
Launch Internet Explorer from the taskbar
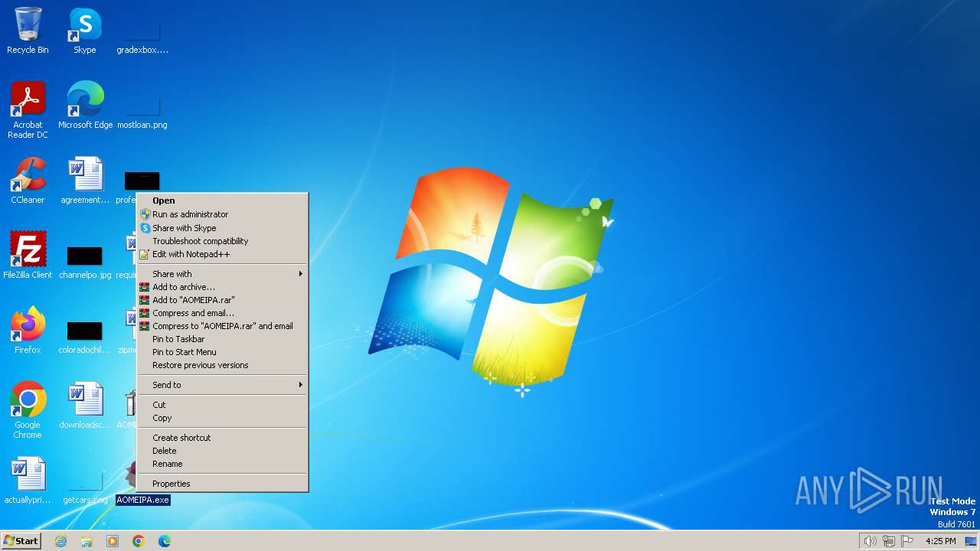point(60,541)
